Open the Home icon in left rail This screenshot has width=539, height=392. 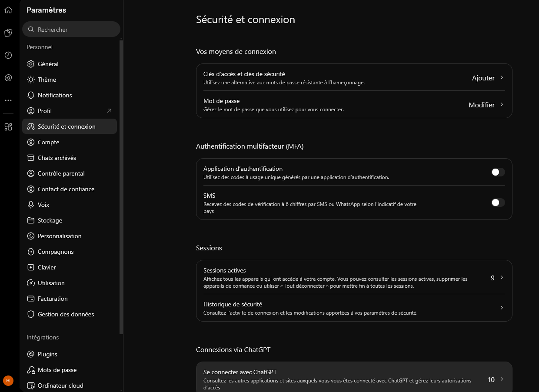8,10
